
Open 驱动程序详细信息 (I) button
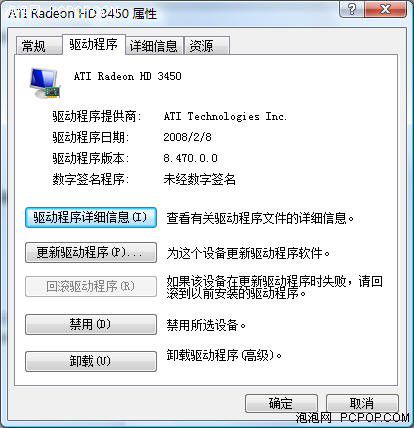coord(91,218)
